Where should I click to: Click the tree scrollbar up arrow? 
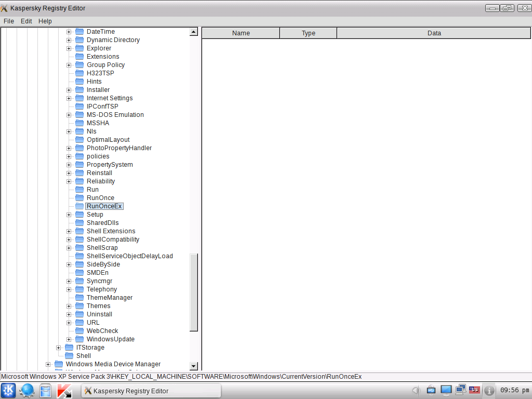[194, 32]
